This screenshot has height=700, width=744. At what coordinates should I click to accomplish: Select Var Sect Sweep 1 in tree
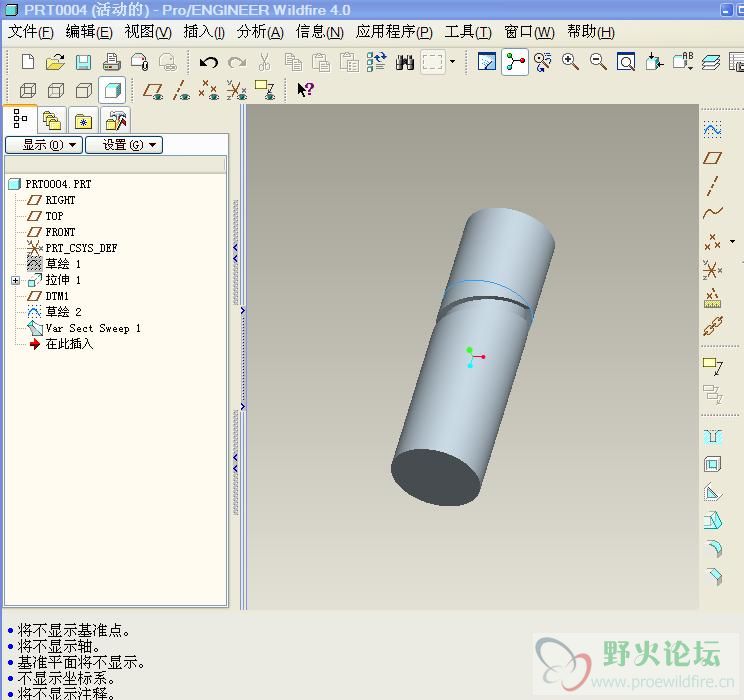coord(92,328)
